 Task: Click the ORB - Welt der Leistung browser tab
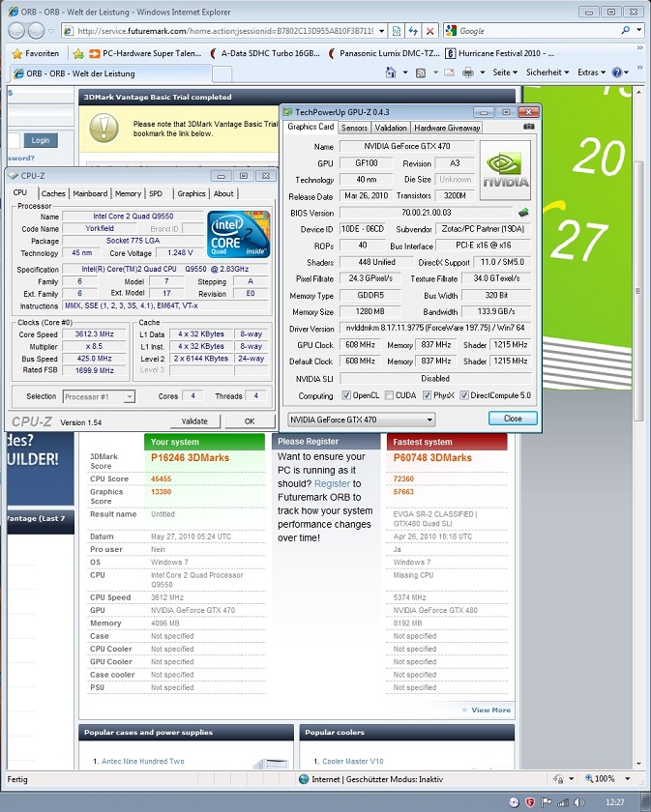pyautogui.click(x=109, y=73)
